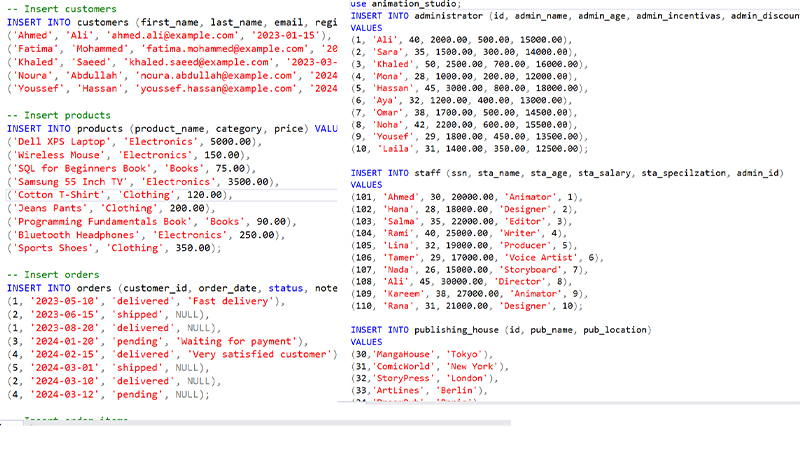Image resolution: width=800 pixels, height=460 pixels.
Task: Click staff row 106 'Tamer' Voice Artist
Action: point(477,258)
